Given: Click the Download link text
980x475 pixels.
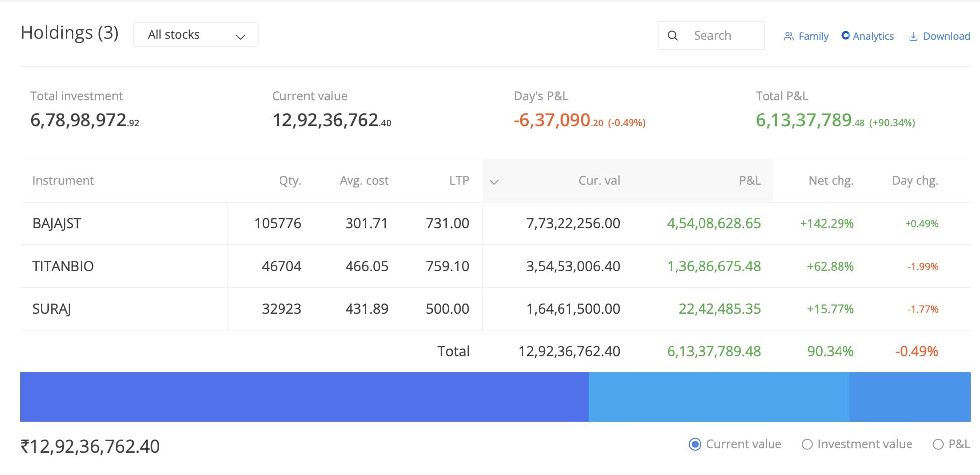Looking at the screenshot, I should pyautogui.click(x=946, y=36).
